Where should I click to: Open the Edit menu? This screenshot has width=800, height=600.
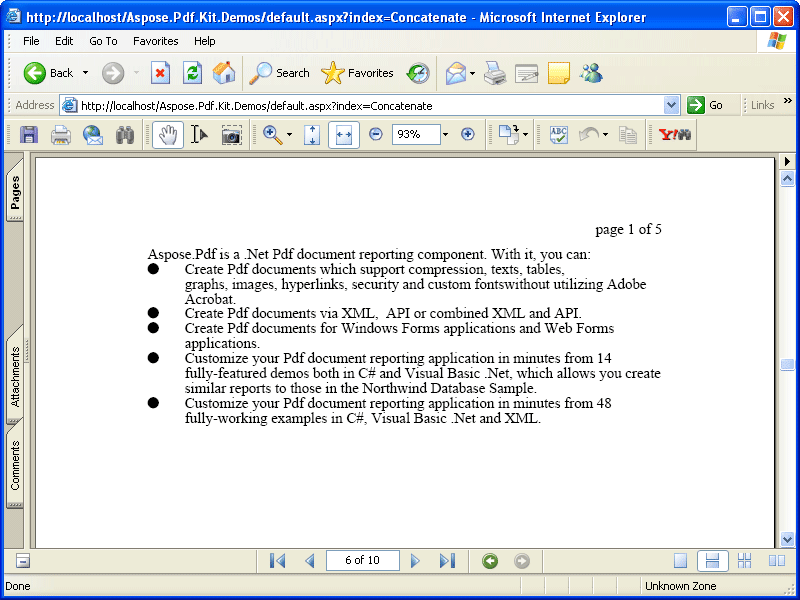[64, 41]
